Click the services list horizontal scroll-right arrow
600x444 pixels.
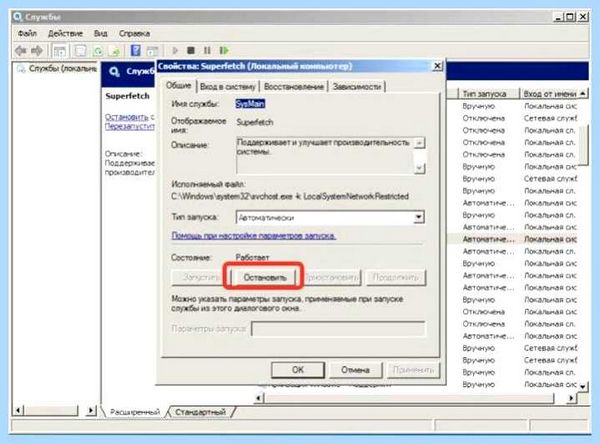tap(571, 398)
